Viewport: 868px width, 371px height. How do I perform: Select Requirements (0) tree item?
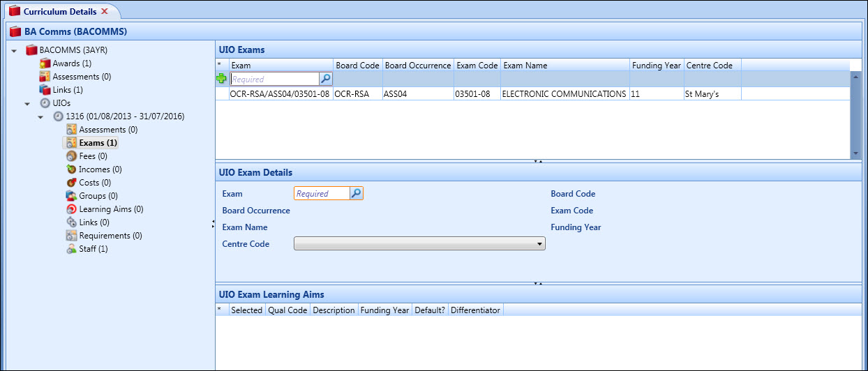pyautogui.click(x=110, y=236)
